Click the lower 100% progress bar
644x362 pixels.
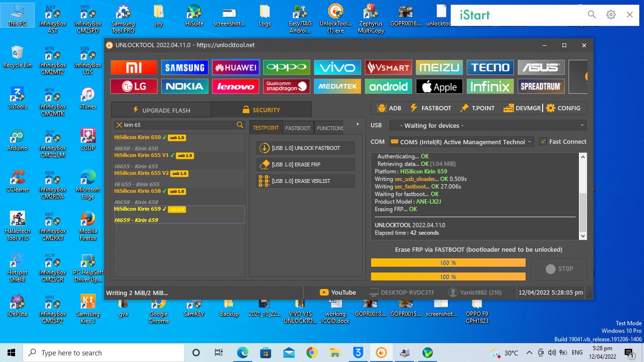pos(448,276)
